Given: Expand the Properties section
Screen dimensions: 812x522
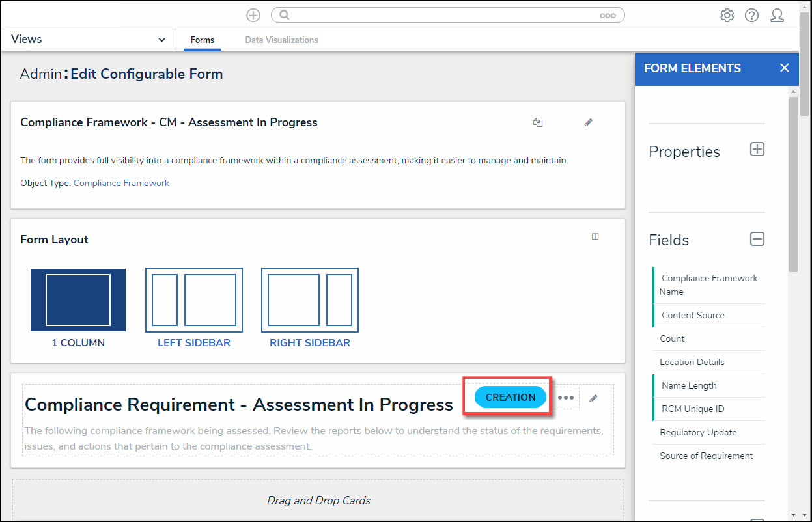Looking at the screenshot, I should coord(757,150).
